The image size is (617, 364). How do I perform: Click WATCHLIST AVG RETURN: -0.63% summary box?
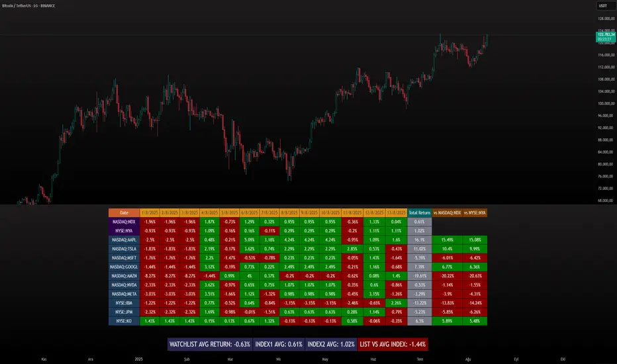(x=210, y=344)
